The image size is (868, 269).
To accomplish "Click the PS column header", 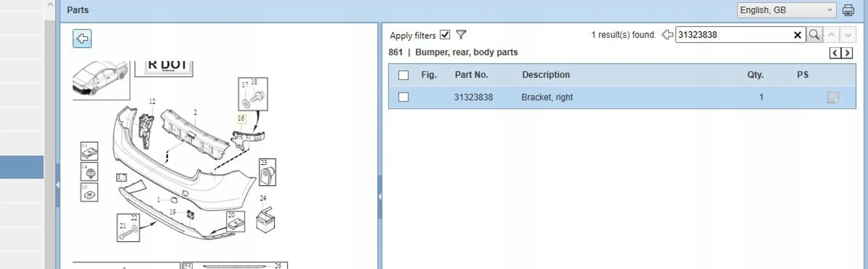I will [803, 75].
